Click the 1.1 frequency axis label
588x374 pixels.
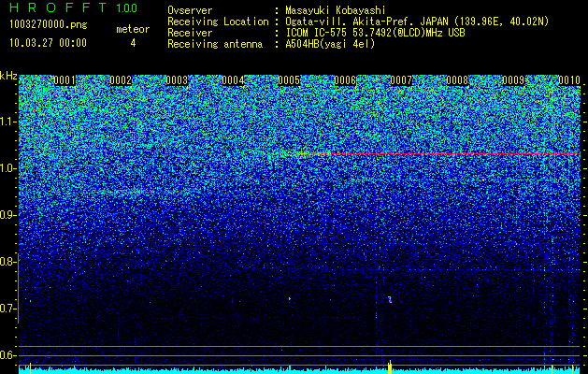pyautogui.click(x=7, y=122)
